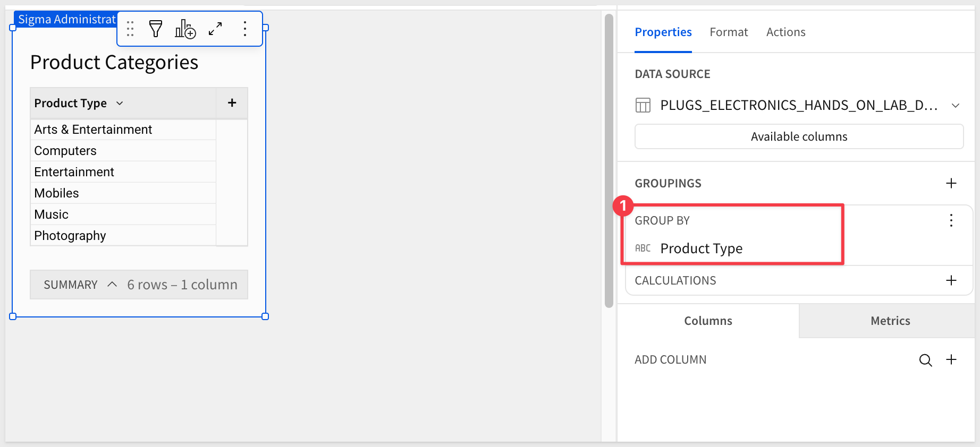
Task: Maximize the Product Categories table element
Action: tap(215, 29)
